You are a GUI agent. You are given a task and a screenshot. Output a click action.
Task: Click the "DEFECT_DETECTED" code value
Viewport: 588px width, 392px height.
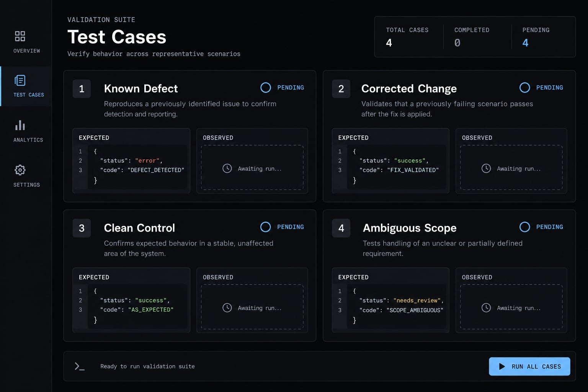click(x=156, y=170)
